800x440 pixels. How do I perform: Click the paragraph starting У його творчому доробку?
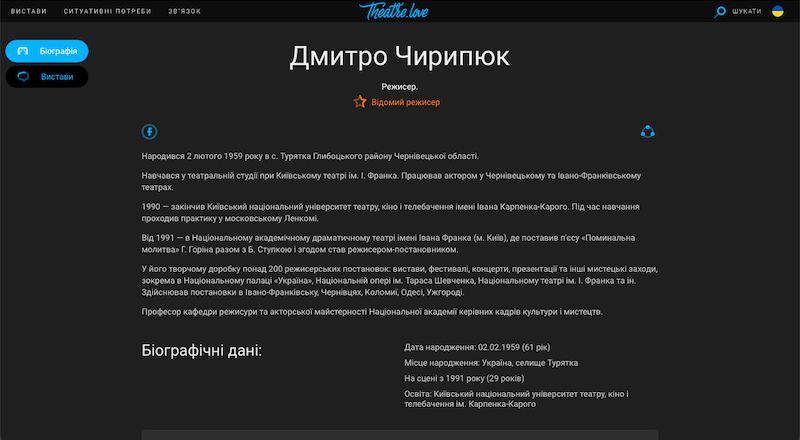pos(399,280)
